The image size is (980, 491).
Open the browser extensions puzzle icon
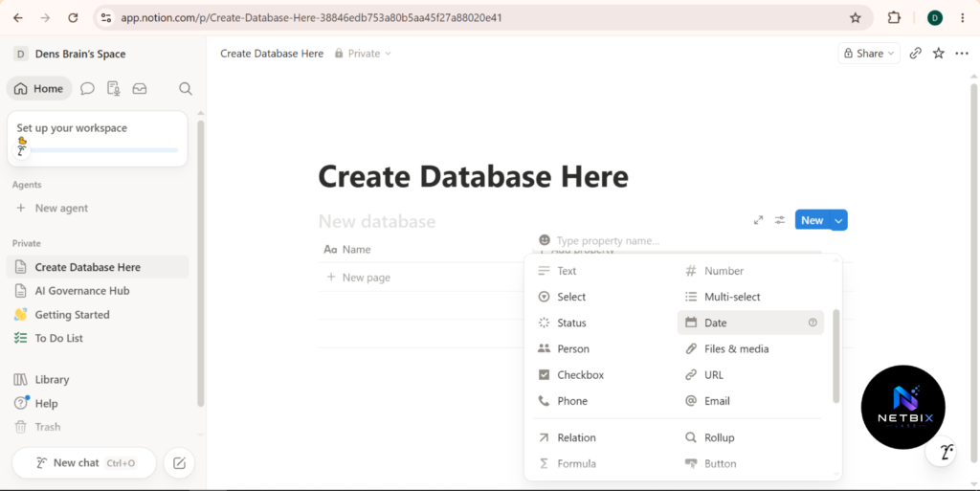pos(894,17)
